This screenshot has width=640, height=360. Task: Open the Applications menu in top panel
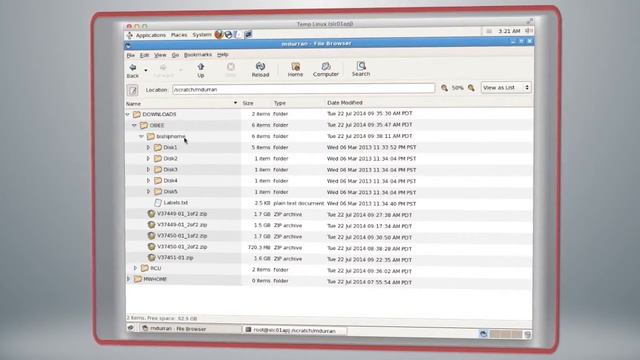click(151, 35)
